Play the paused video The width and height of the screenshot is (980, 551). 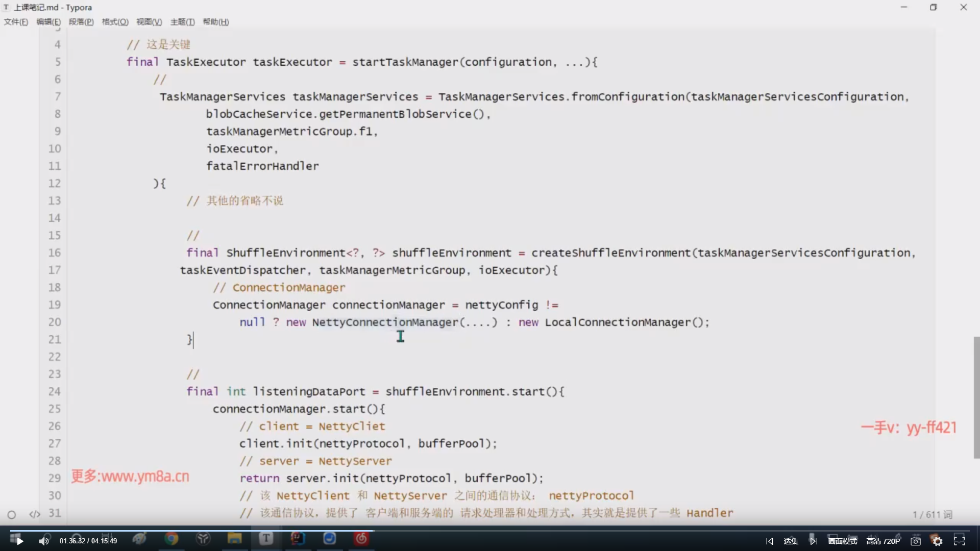pos(19,541)
